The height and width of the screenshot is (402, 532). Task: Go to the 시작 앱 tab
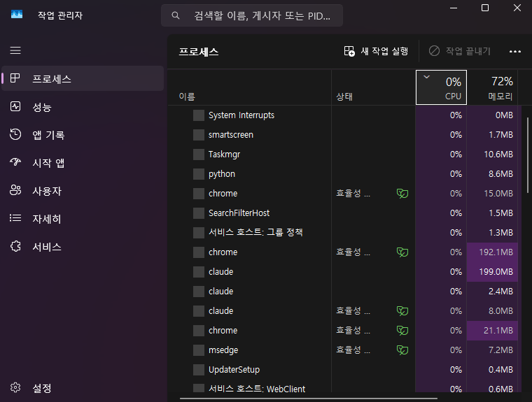click(x=83, y=163)
